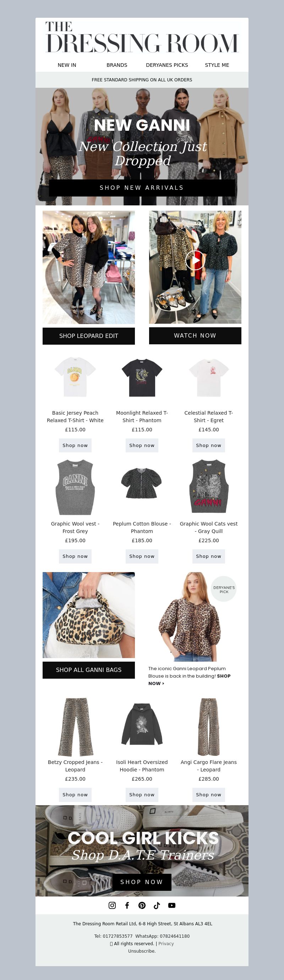Open the NEW IN menu item

pyautogui.click(x=67, y=65)
